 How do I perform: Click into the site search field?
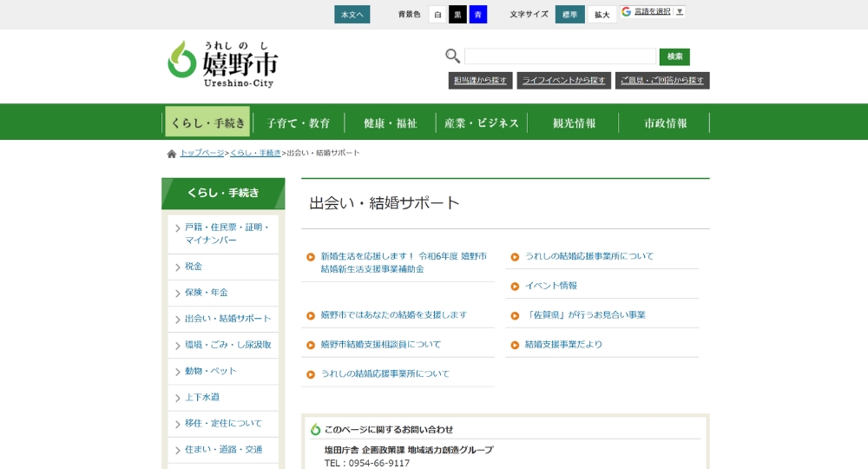560,56
